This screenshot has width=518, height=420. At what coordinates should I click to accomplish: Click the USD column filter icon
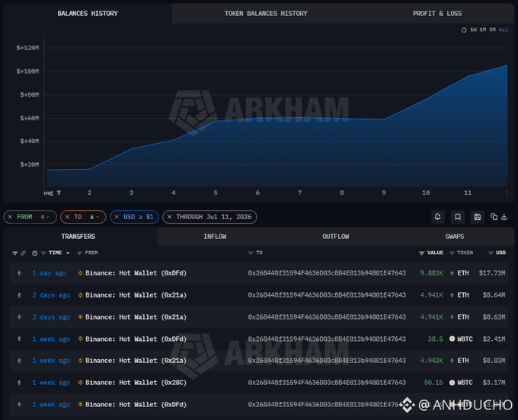(x=491, y=253)
